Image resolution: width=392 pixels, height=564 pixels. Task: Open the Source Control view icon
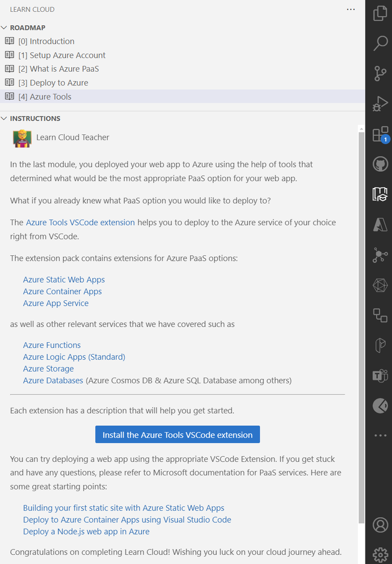click(380, 74)
